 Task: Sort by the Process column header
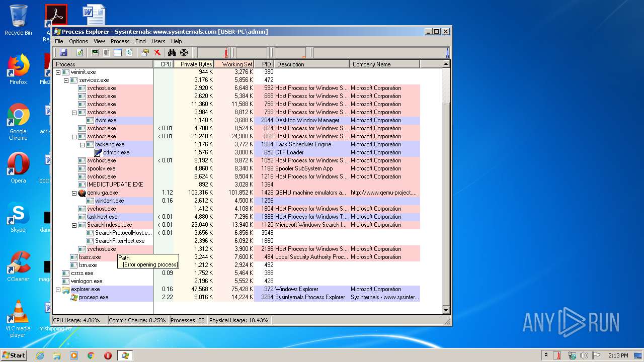point(103,64)
